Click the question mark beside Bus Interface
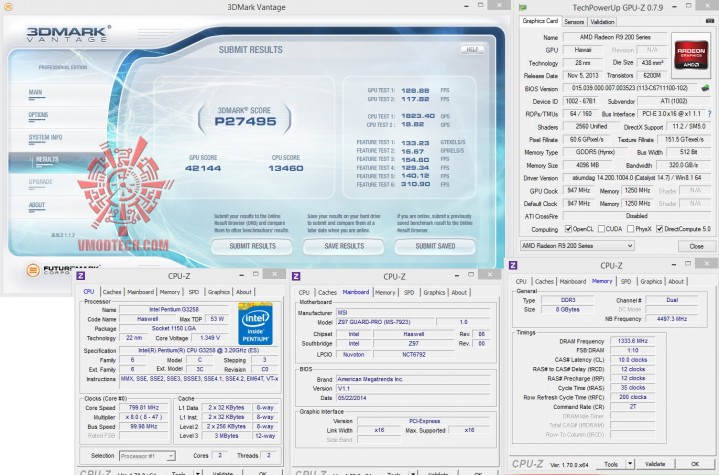Viewport: 719px width, 475px height. point(709,113)
